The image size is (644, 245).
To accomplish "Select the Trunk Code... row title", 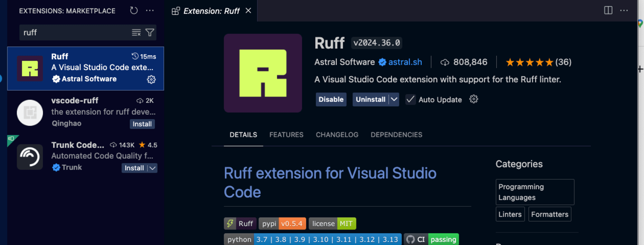I will (x=78, y=145).
